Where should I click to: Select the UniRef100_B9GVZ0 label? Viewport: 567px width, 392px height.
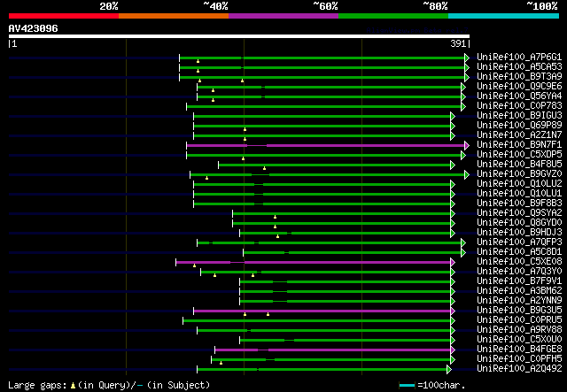(519, 174)
